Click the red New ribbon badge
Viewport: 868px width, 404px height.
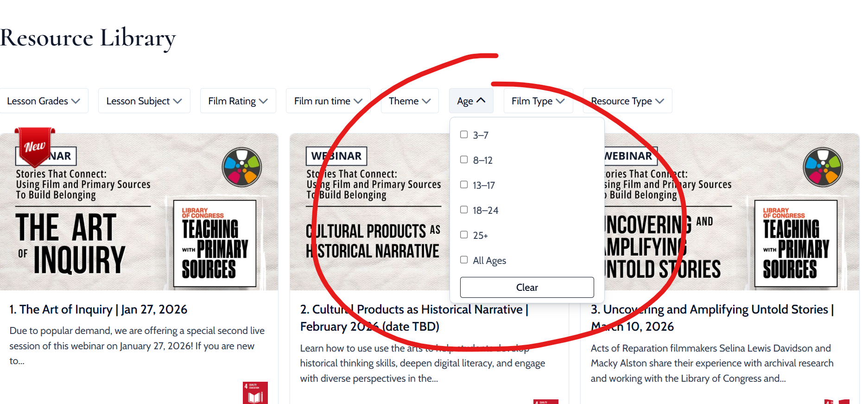tap(35, 146)
